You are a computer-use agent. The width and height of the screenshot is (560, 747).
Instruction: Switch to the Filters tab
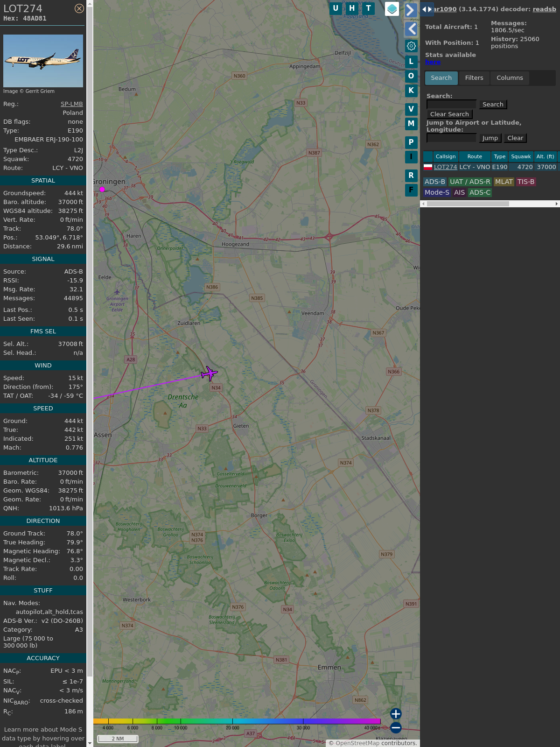coord(474,78)
